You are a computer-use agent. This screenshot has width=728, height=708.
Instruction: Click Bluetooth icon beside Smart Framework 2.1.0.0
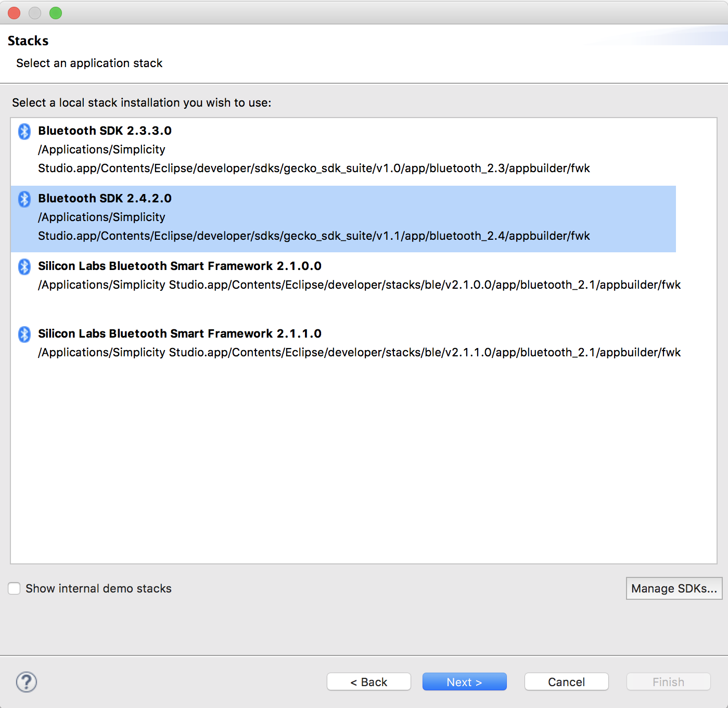[24, 266]
